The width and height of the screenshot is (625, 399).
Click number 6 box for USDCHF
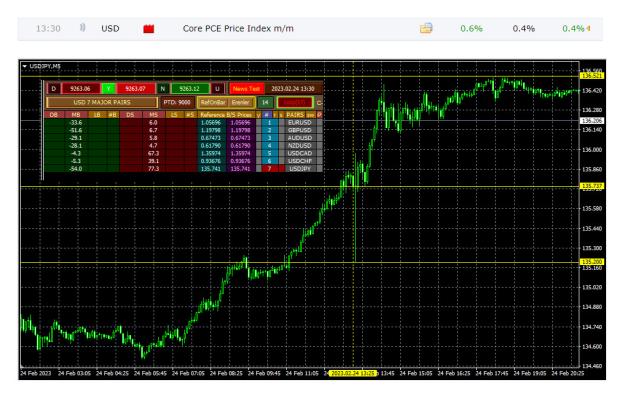[270, 161]
